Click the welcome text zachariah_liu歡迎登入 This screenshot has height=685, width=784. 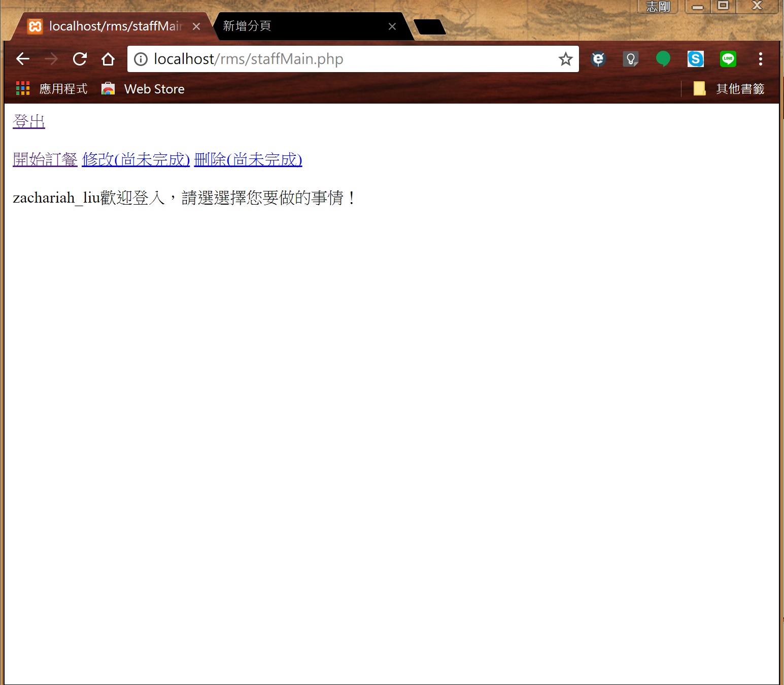(89, 198)
